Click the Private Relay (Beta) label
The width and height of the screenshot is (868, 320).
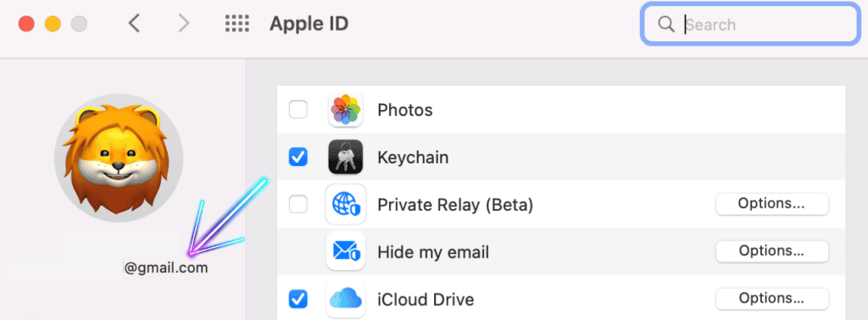455,205
